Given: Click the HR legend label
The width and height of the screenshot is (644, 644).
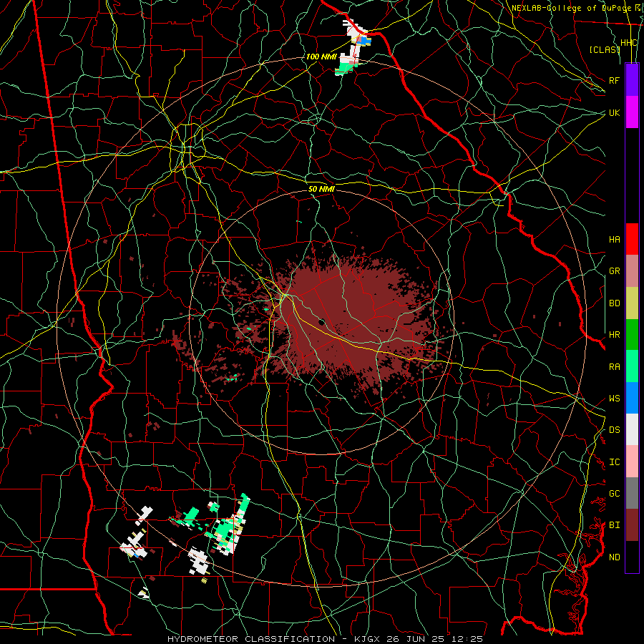Looking at the screenshot, I should pos(614,335).
